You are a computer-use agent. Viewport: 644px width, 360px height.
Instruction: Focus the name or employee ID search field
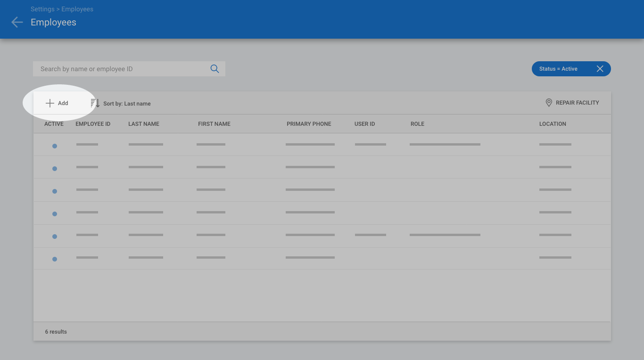[129, 69]
